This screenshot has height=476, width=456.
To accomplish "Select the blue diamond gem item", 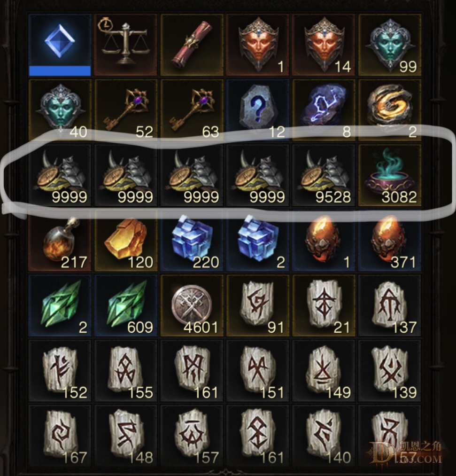I will pyautogui.click(x=60, y=45).
